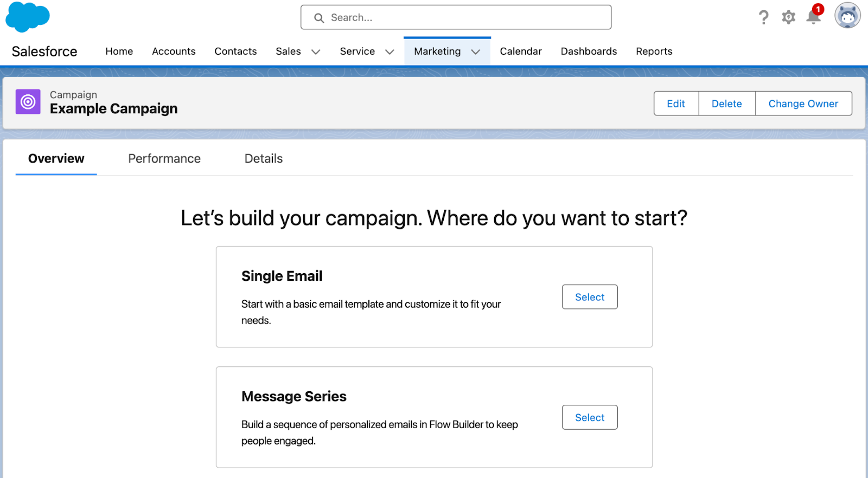Open the setup gear icon
The width and height of the screenshot is (868, 478).
click(788, 17)
